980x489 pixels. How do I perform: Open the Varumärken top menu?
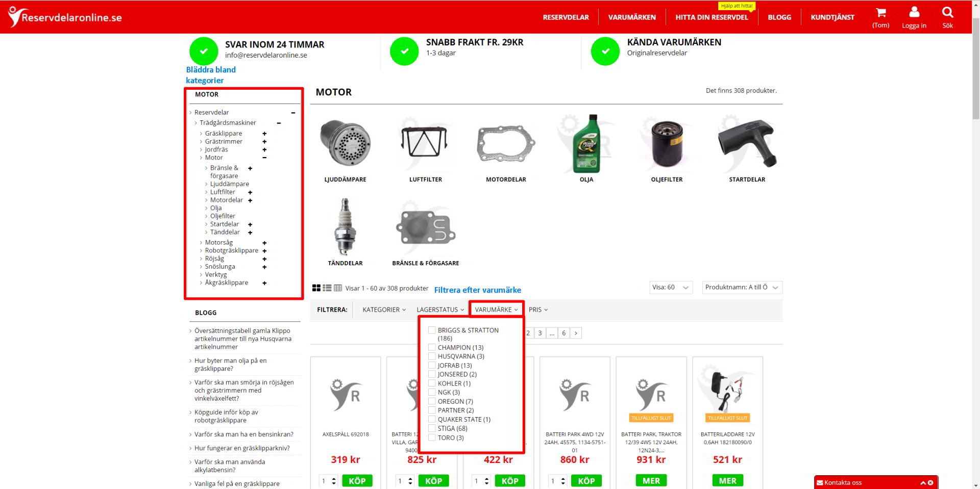[x=632, y=17]
